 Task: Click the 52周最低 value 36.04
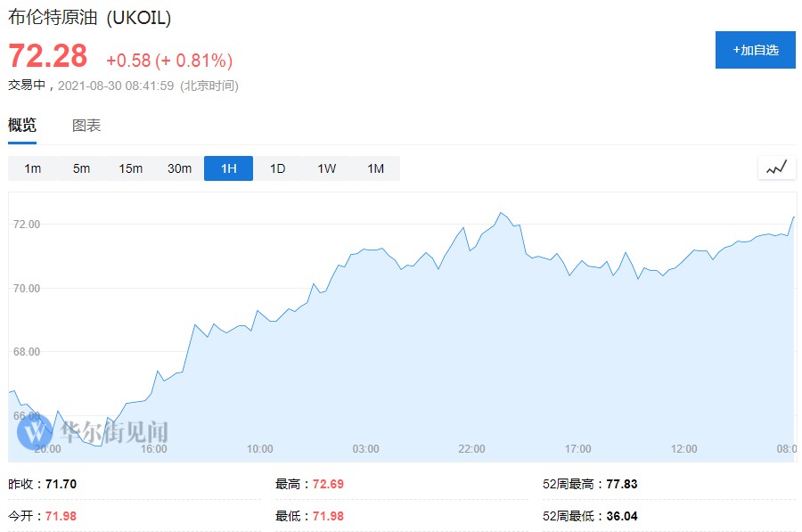tap(621, 516)
